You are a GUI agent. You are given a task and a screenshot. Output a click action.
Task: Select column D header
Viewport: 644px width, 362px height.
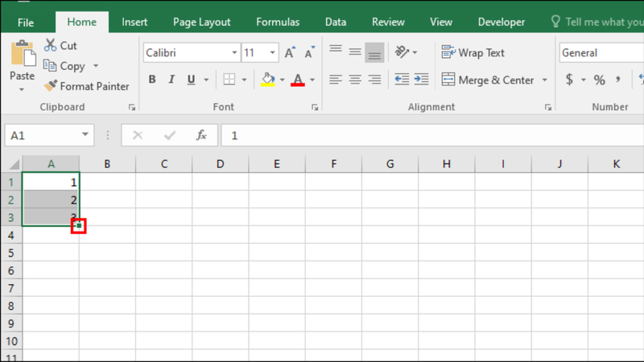point(220,164)
